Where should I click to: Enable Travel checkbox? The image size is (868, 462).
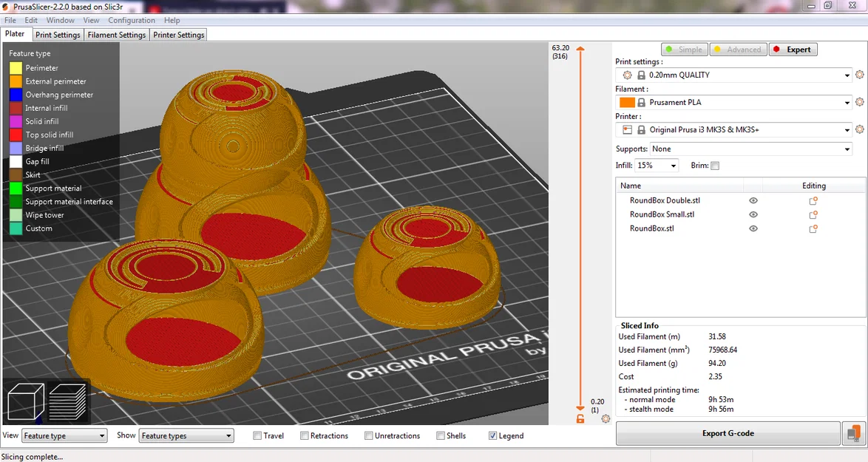coord(257,436)
